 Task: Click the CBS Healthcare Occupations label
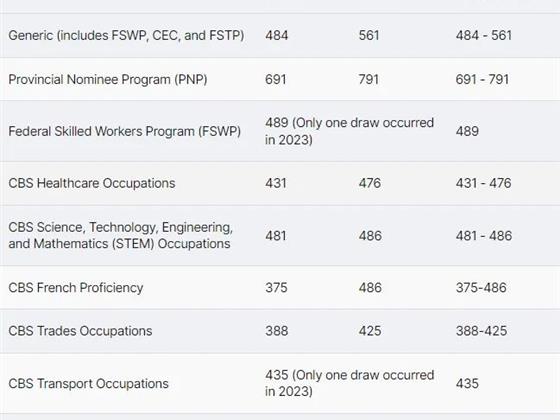click(x=92, y=183)
